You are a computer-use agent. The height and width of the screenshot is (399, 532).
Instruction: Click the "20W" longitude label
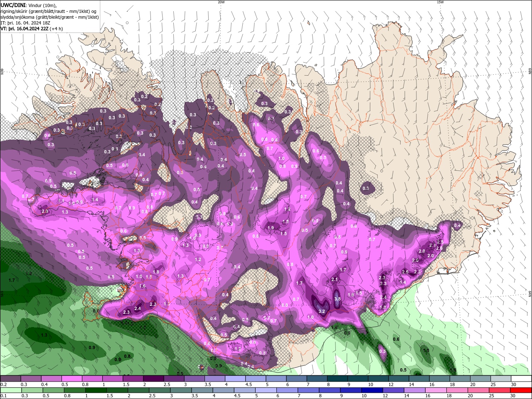coord(221,2)
